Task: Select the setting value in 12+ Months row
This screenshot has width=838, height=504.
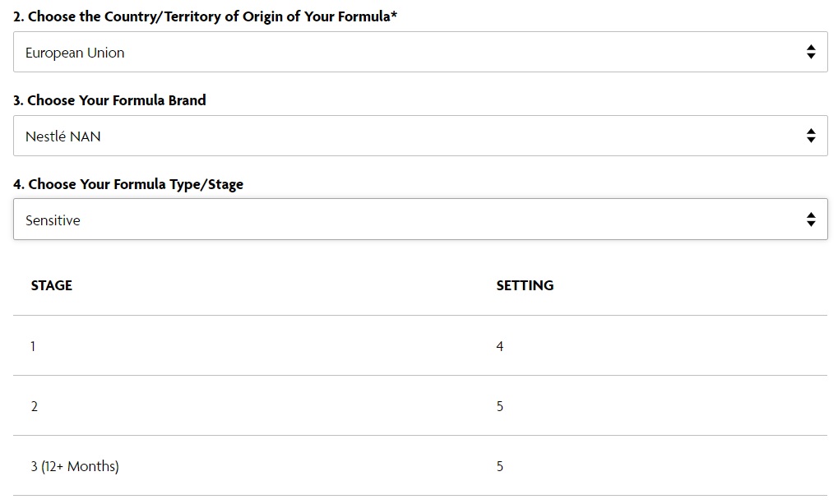Action: (x=500, y=466)
